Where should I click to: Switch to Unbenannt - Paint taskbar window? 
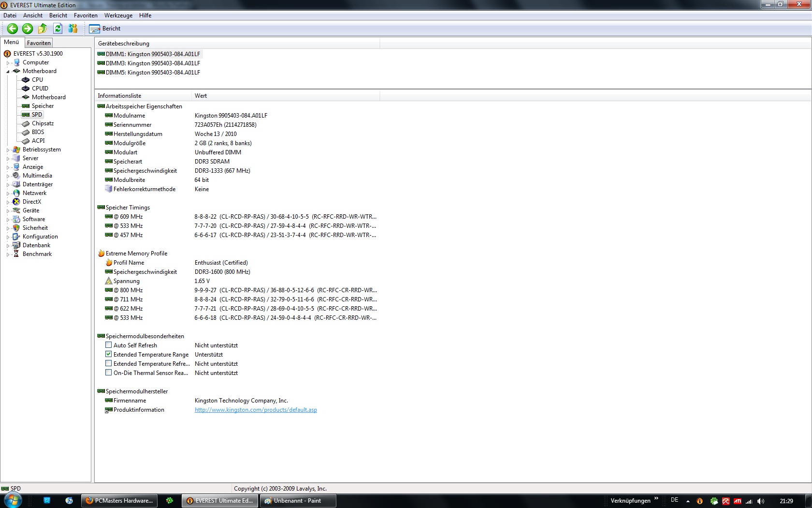tap(298, 501)
